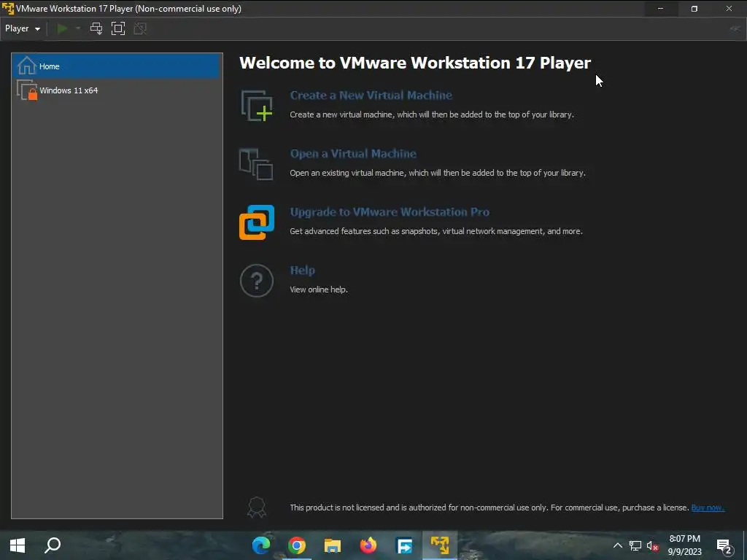Open the Windows Start menu
747x560 pixels.
(18, 545)
